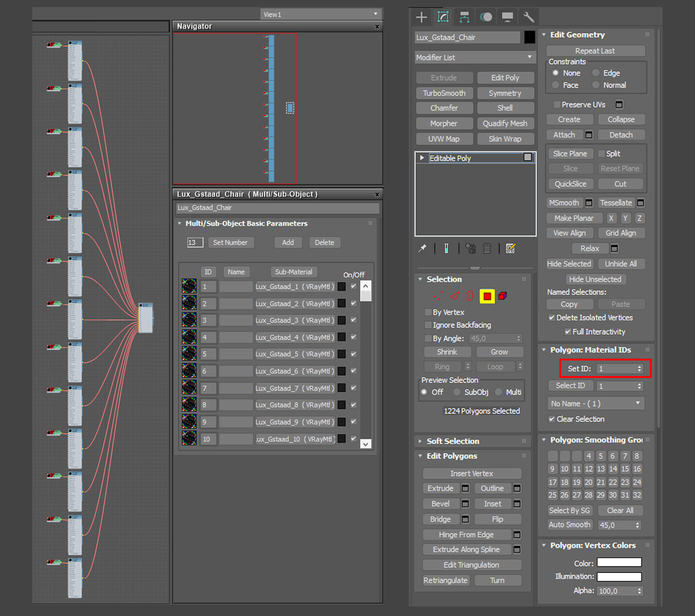
Task: Click material preview thumbnail for sub-material ID 1
Action: [189, 286]
